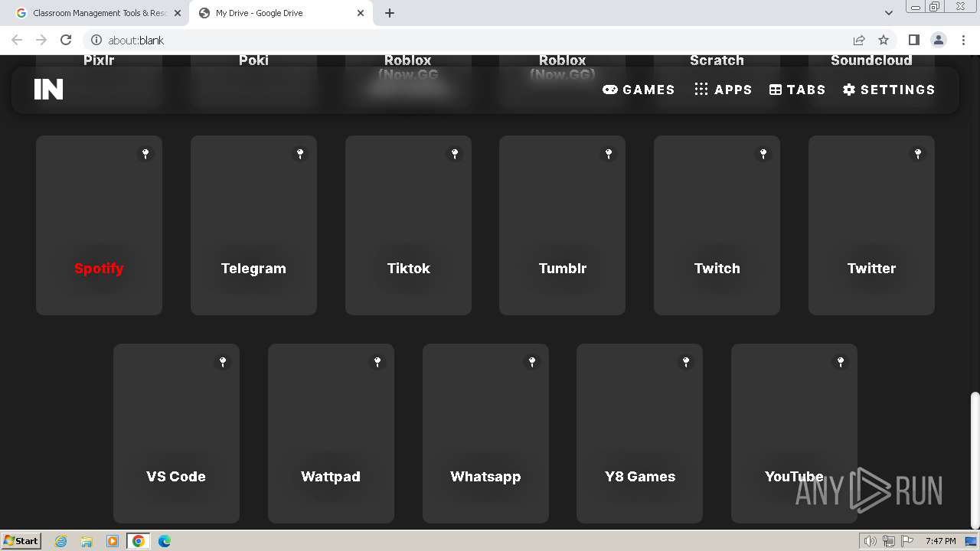Pin the Twitter card

918,154
